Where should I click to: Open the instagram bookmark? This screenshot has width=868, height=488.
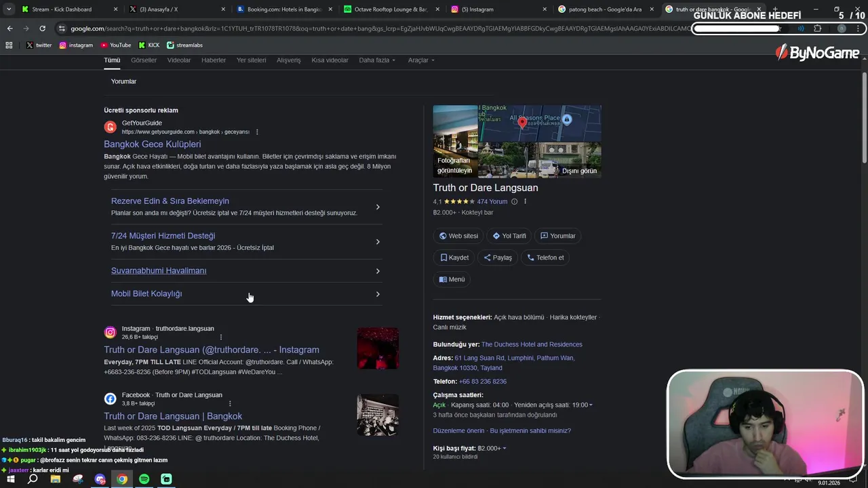pyautogui.click(x=76, y=45)
